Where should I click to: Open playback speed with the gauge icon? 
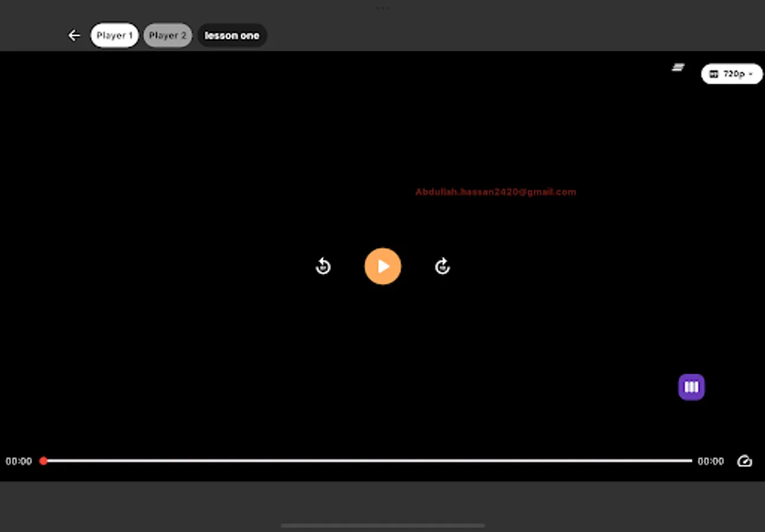744,461
